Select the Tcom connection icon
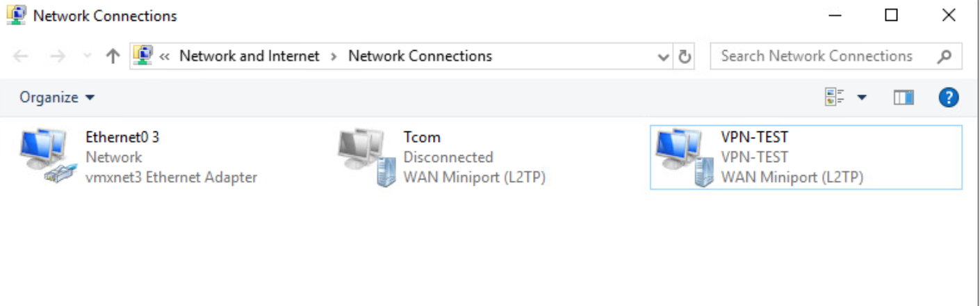Screen dimensions: 980x306 pyautogui.click(x=363, y=157)
